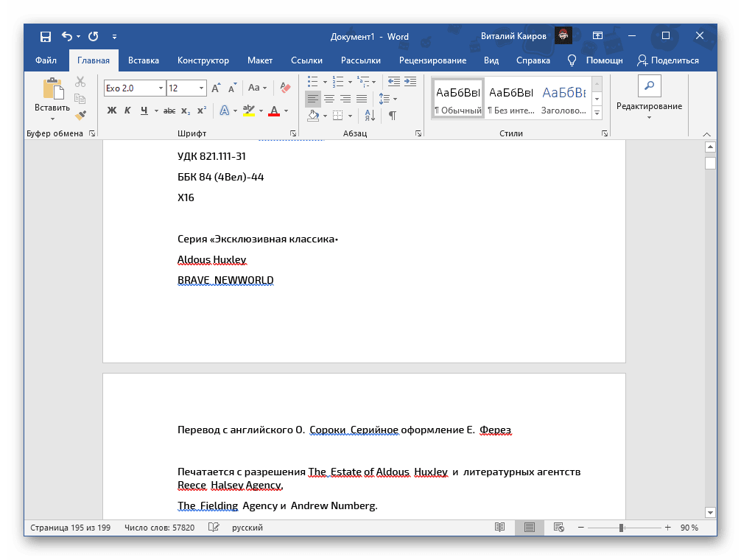Open the Файл menu
This screenshot has width=741, height=560.
(46, 60)
